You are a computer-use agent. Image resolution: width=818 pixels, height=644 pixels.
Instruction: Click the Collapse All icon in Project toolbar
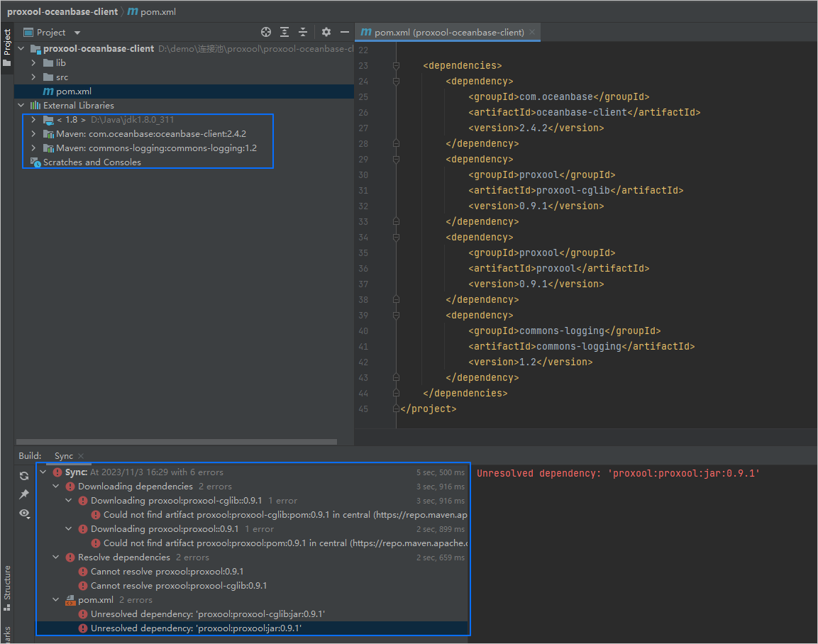[x=303, y=32]
